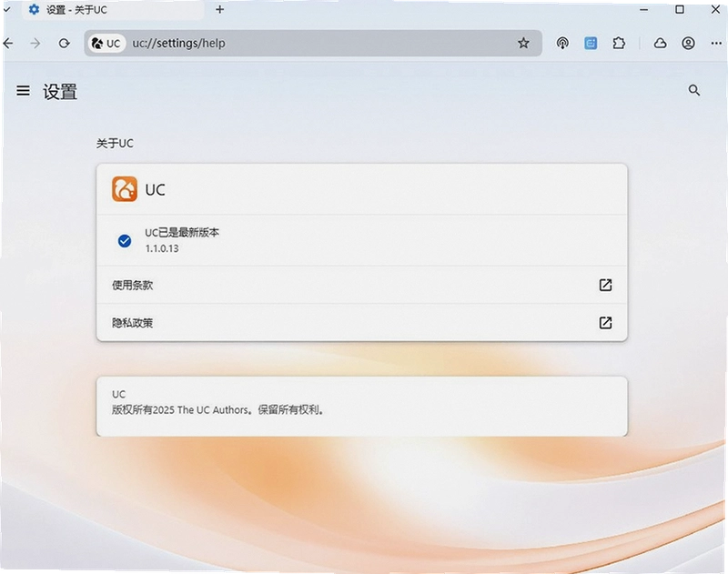The height and width of the screenshot is (574, 728).
Task: Click the 关于UC section heading
Action: [115, 144]
